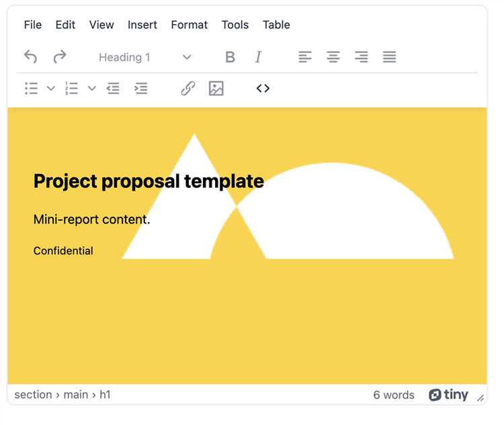Insert a bullet list
The width and height of the screenshot is (504, 425).
(31, 88)
